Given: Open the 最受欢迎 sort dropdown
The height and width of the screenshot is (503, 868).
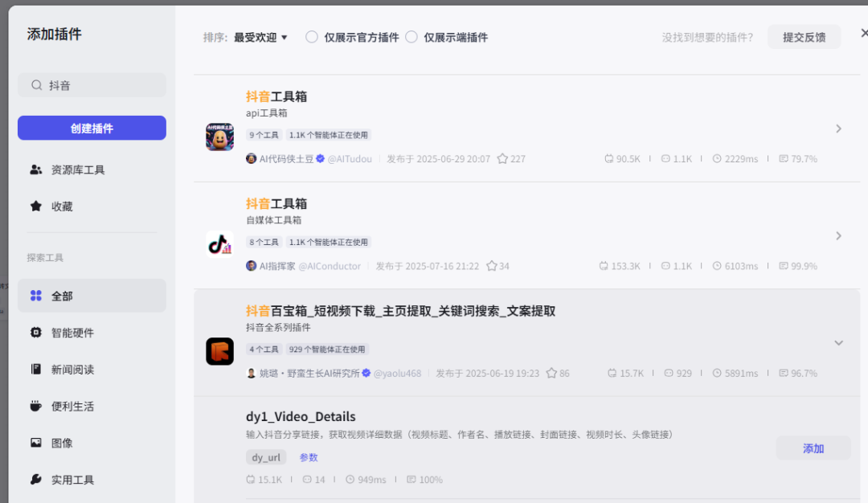Looking at the screenshot, I should point(260,38).
